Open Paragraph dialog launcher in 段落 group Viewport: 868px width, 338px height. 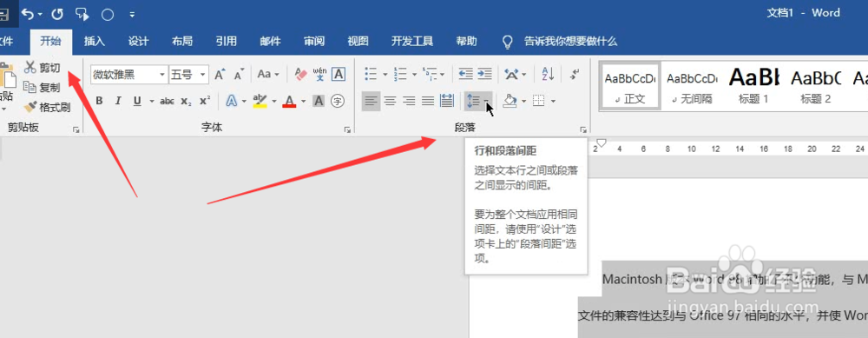coord(583,129)
